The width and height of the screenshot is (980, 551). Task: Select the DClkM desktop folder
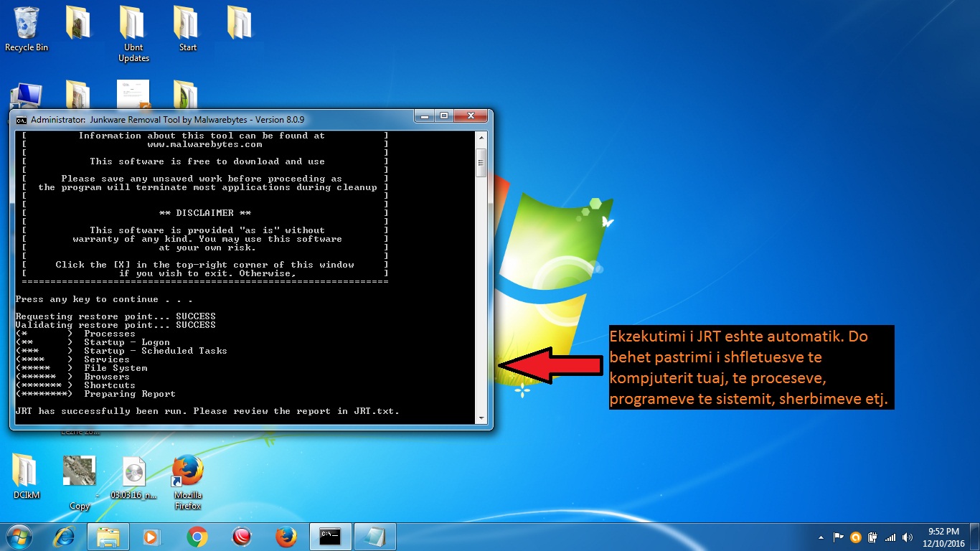click(x=27, y=476)
